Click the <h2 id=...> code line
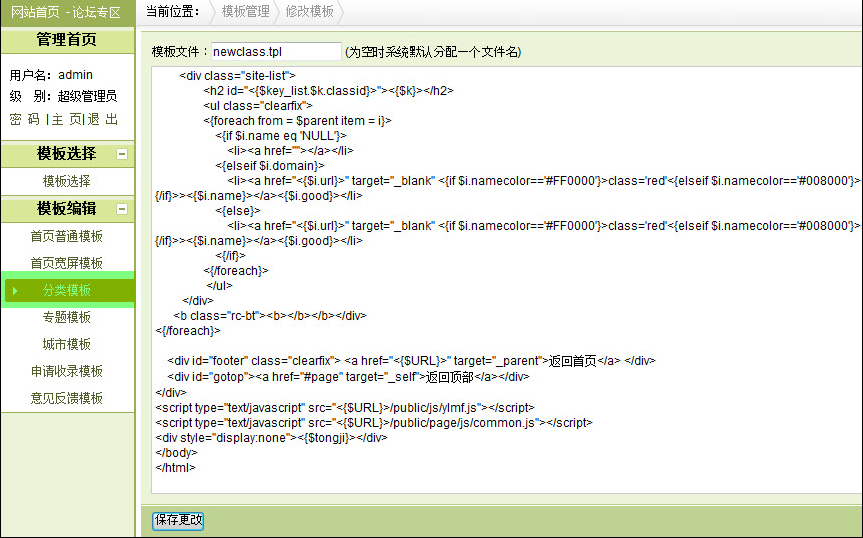The height and width of the screenshot is (538, 863). [328, 91]
